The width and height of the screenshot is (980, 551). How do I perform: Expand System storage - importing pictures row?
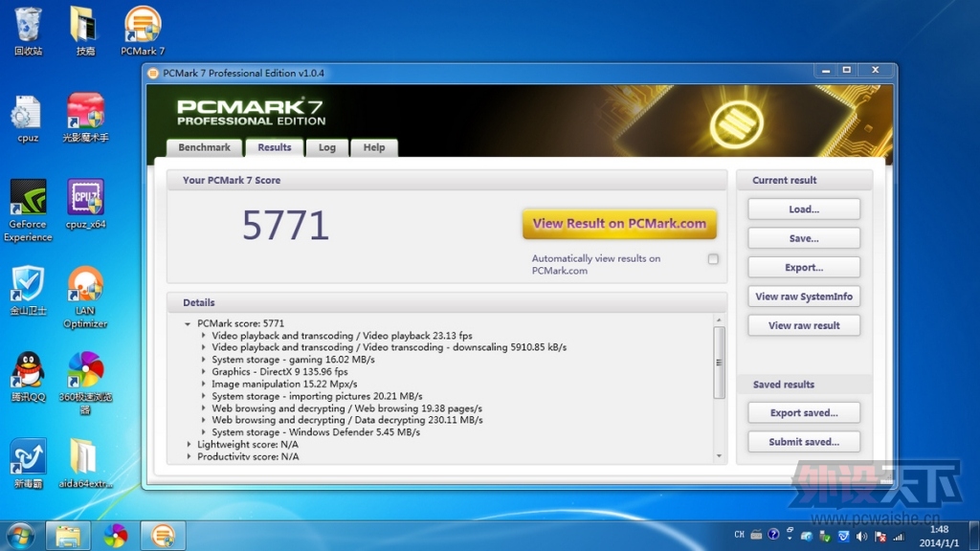(x=203, y=396)
